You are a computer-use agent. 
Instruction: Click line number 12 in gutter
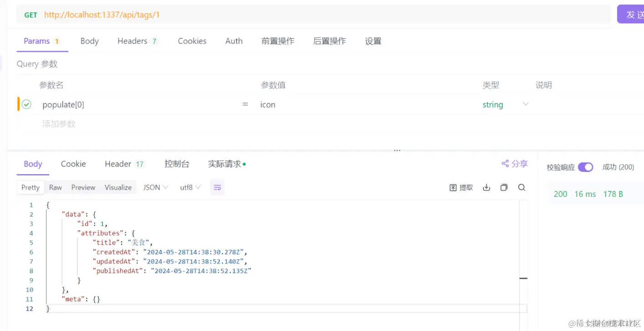pos(30,309)
